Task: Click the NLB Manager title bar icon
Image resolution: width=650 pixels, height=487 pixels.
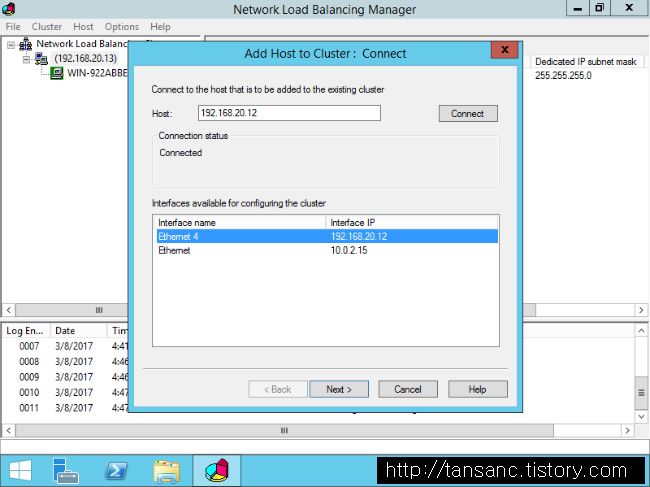Action: [9, 9]
